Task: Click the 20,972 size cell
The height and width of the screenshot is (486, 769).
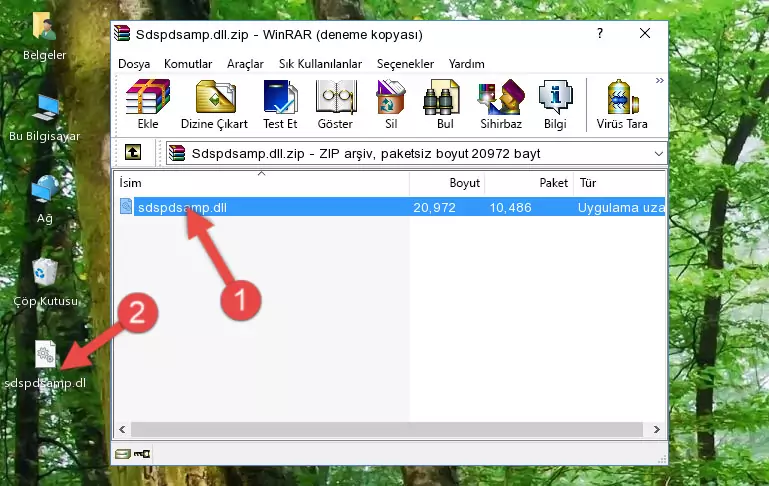Action: point(434,207)
